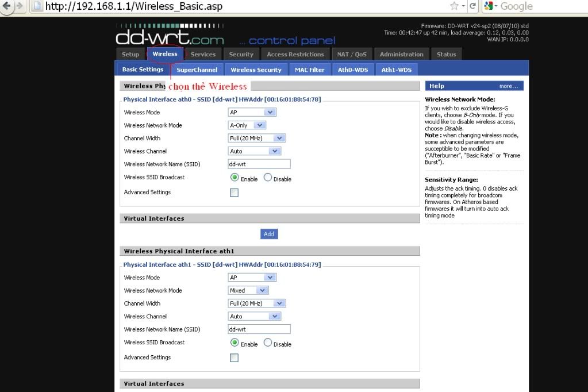
Task: Click the 'Wireless Network Mode:' help heading
Action: click(x=460, y=99)
